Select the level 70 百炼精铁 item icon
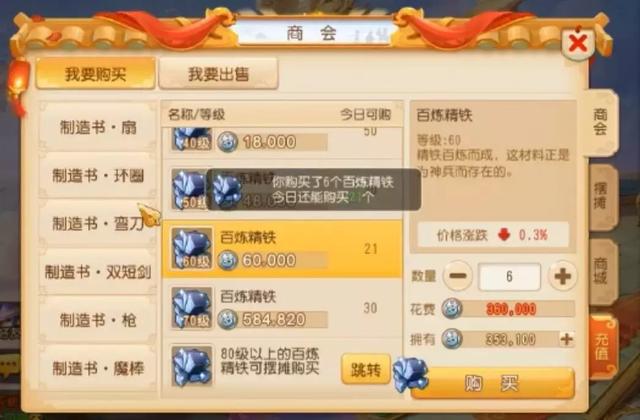Image resolution: width=640 pixels, height=420 pixels. pos(191,308)
